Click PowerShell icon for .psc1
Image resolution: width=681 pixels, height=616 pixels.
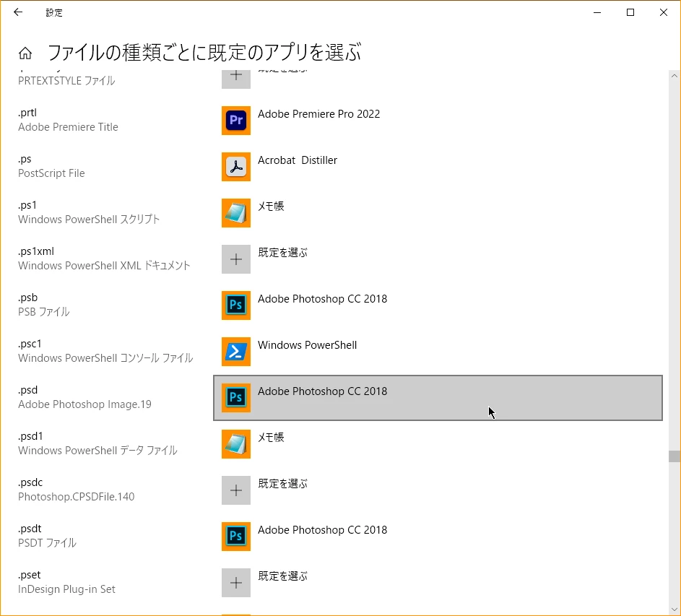236,352
